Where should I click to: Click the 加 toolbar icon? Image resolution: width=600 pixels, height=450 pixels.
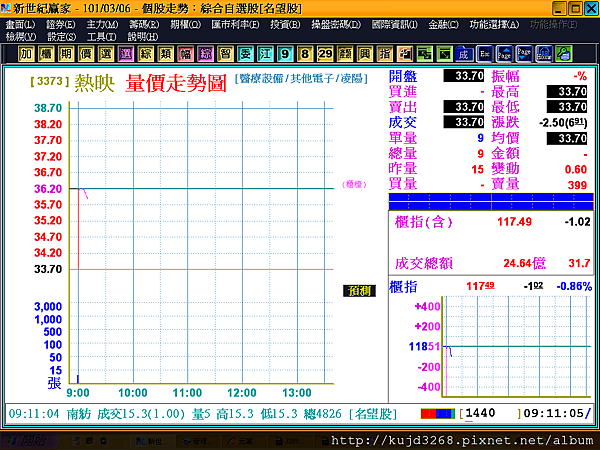point(26,54)
